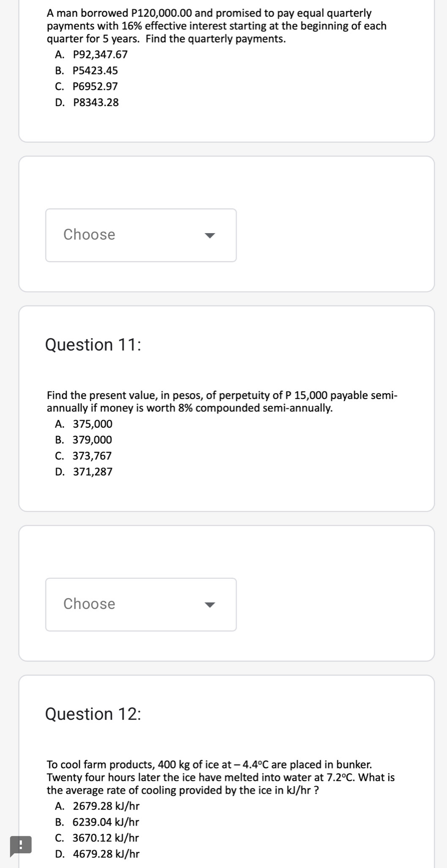Viewport: 447px width, 868px height.
Task: Click the perpetuity question text
Action: click(x=222, y=402)
